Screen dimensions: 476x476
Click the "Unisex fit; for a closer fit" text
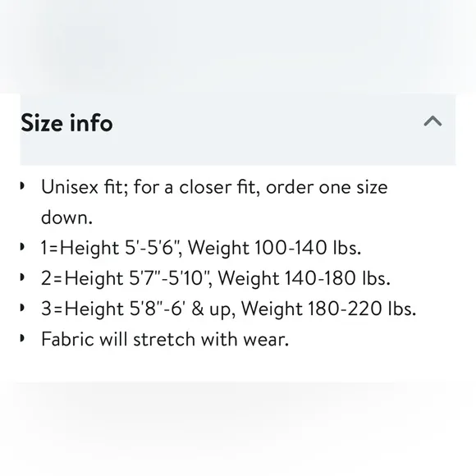[150, 187]
